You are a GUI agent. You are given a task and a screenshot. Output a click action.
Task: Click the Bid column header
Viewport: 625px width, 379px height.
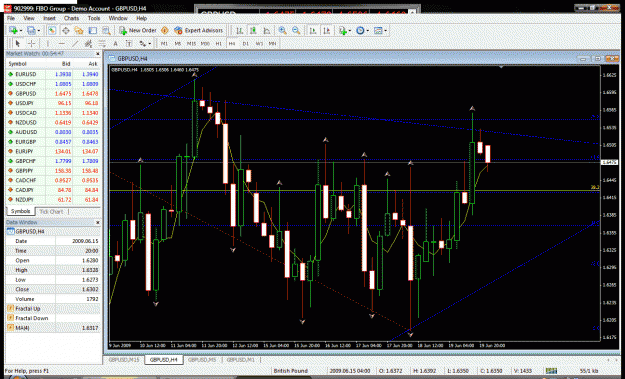point(66,64)
